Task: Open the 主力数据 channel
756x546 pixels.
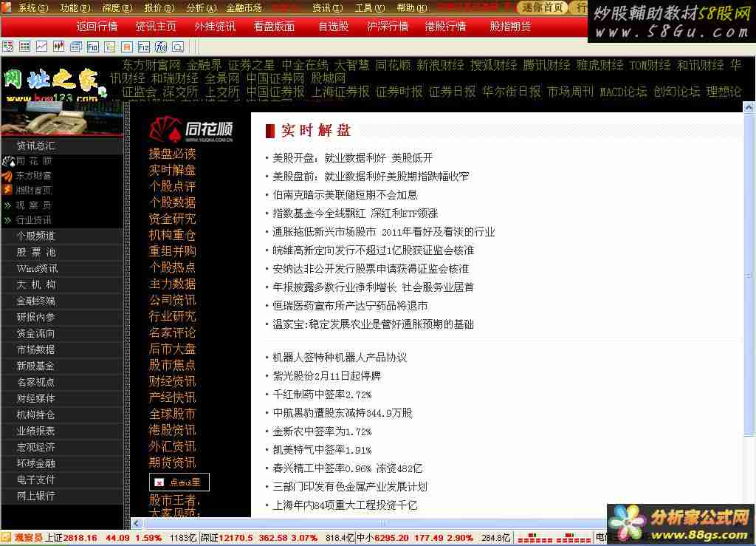Action: click(172, 284)
